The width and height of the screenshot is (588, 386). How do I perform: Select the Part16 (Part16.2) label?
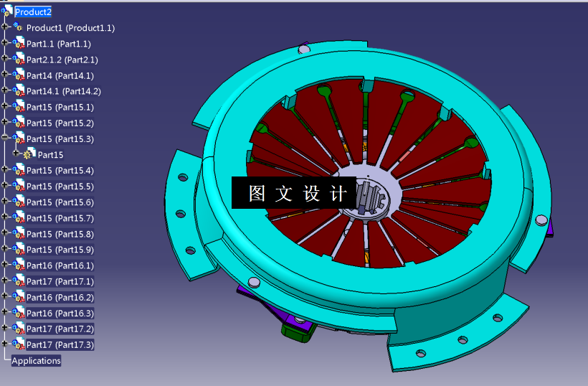60,297
